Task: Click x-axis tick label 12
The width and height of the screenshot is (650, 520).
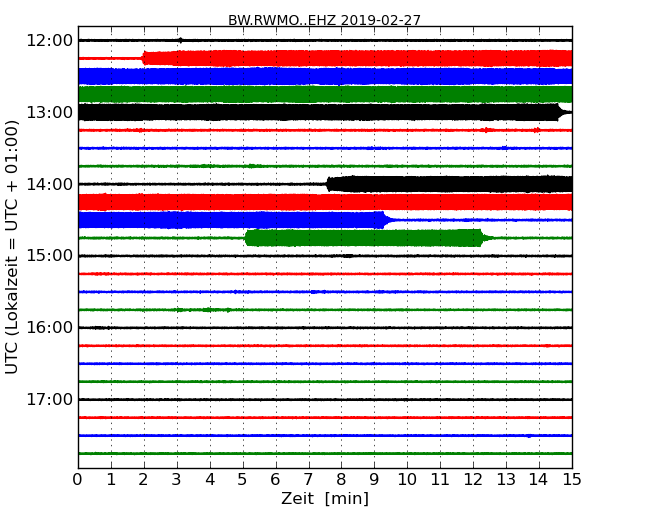Action: point(473,480)
